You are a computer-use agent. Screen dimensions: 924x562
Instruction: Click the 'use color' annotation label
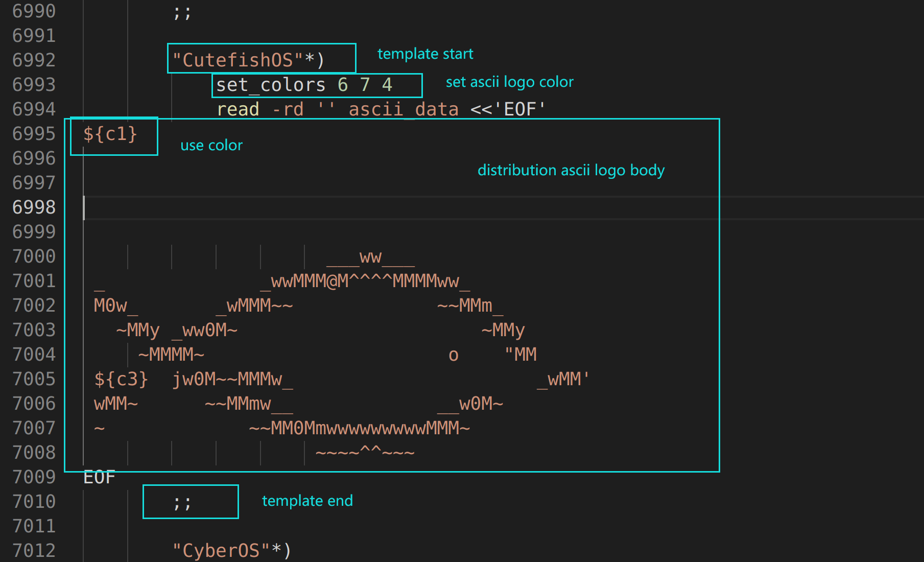click(211, 145)
